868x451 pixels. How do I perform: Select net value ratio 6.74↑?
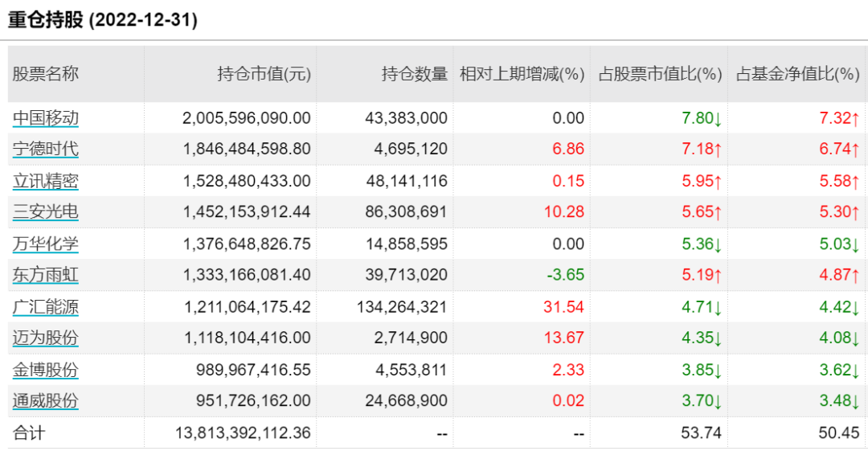[x=839, y=149]
